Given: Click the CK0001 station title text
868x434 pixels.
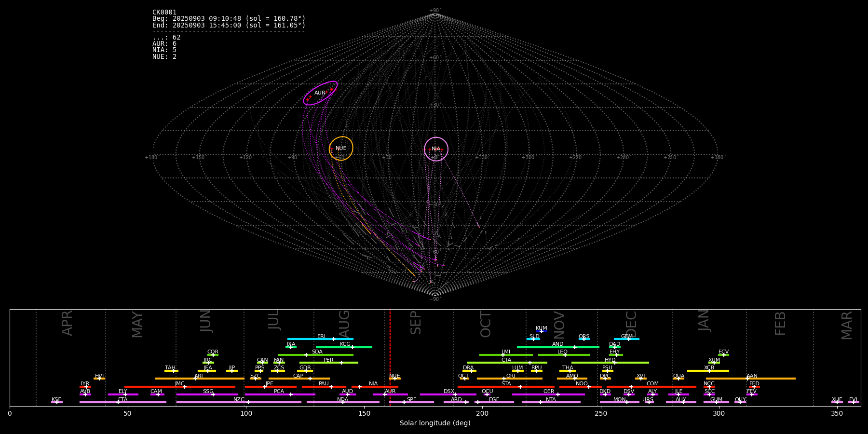Looking at the screenshot, I should [x=164, y=13].
